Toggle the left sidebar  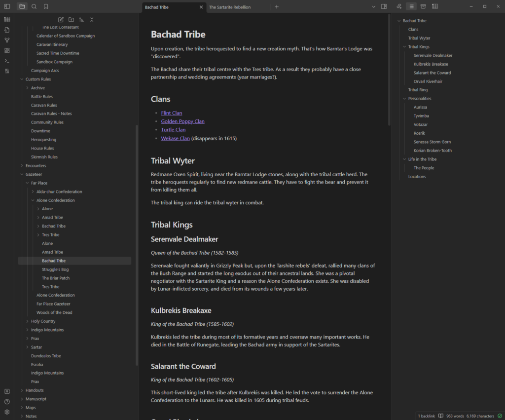pyautogui.click(x=7, y=6)
